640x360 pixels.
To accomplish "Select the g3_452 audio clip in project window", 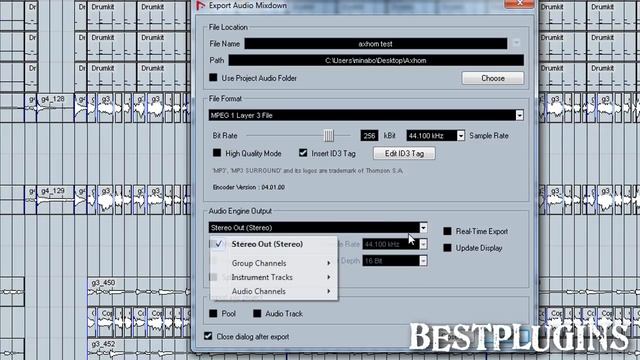I will click(x=139, y=349).
